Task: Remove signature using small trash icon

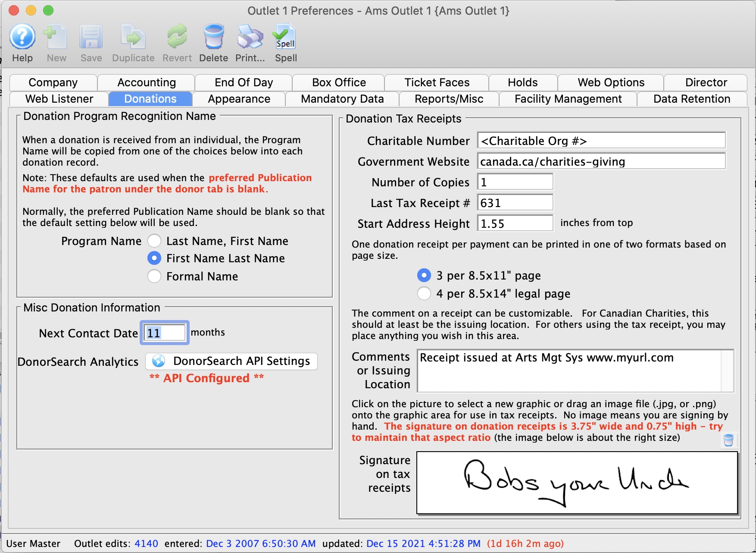Action: click(728, 440)
